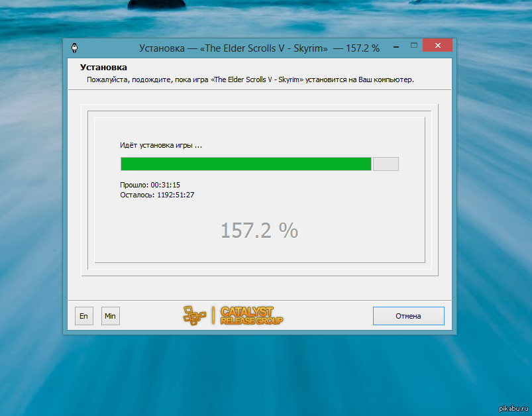532x416 pixels.
Task: Click the 'Идёт установка игры ...' status text
Action: 161,145
